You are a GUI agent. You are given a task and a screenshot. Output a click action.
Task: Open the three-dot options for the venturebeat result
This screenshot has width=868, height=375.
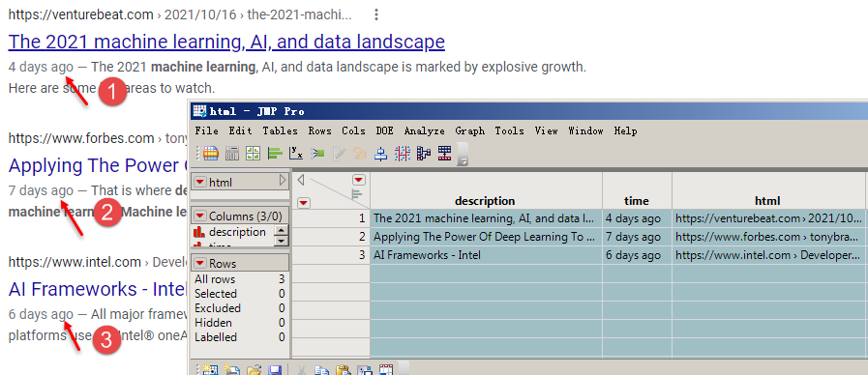click(376, 14)
